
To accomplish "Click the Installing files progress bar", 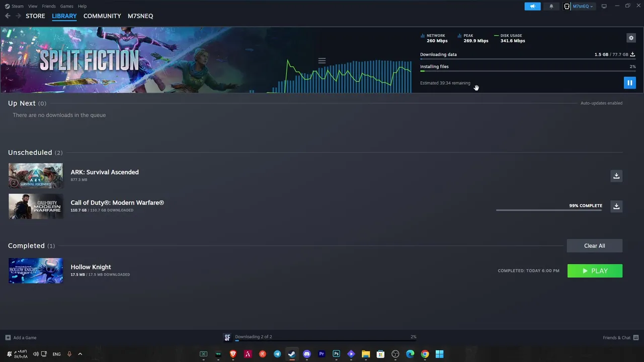I will click(528, 71).
